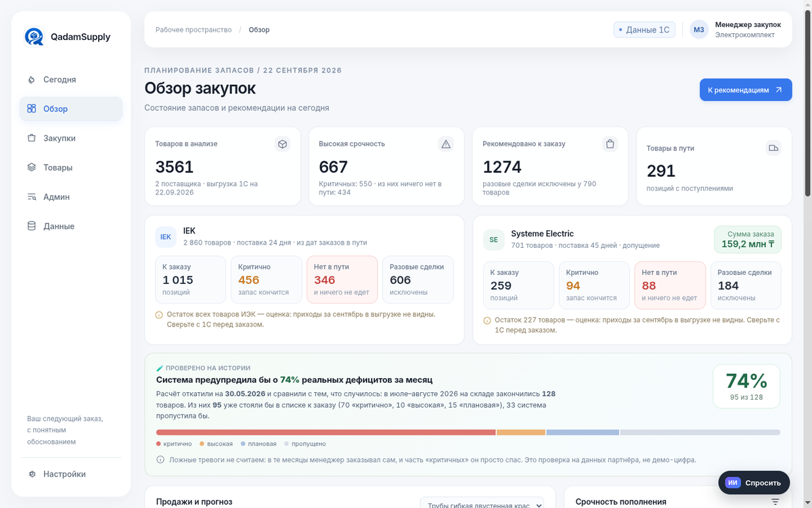This screenshot has height=508, width=812.
Task: Click Systeme Electric Нет в пути 88 tile
Action: 670,285
